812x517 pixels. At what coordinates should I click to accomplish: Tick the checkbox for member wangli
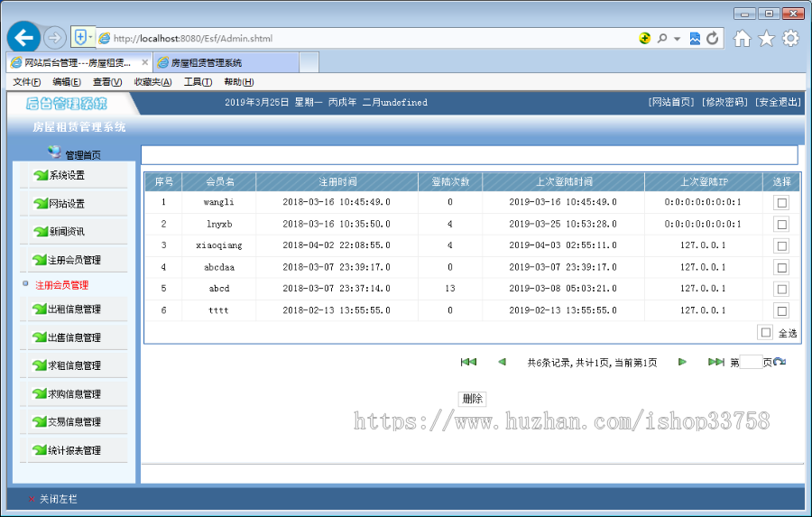(782, 202)
